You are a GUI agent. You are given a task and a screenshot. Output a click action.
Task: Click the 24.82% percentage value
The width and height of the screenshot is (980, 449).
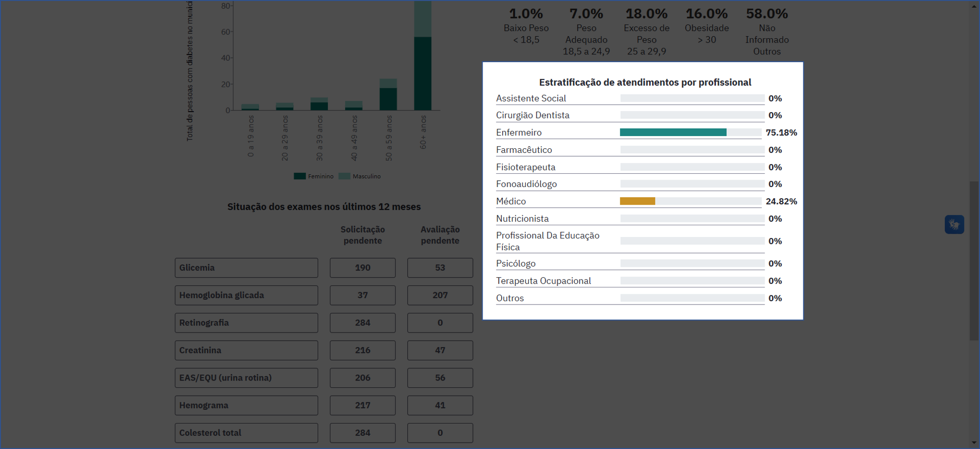(x=781, y=201)
